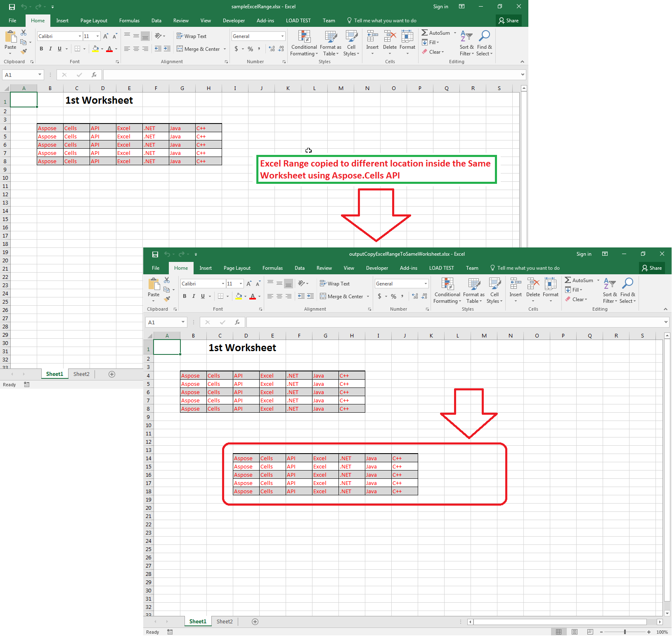Viewport: 672px width, 637px height.
Task: Click Cell Styles icon in top window
Action: [351, 36]
